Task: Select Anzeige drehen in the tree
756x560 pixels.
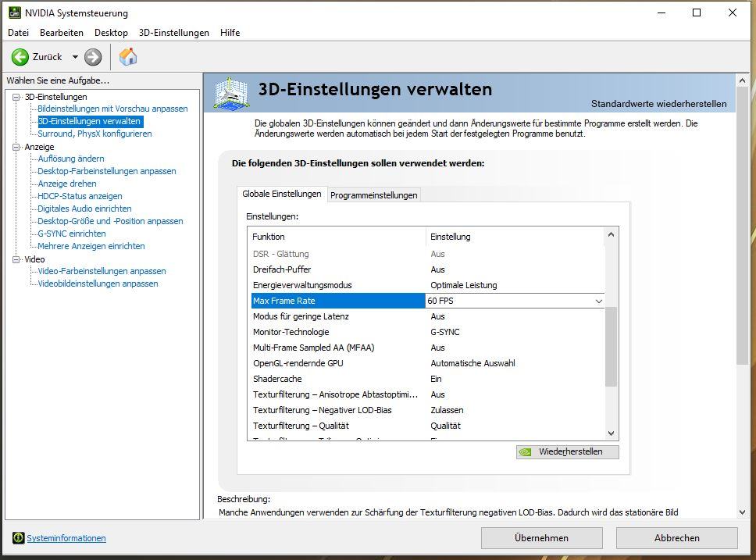Action: 67,184
